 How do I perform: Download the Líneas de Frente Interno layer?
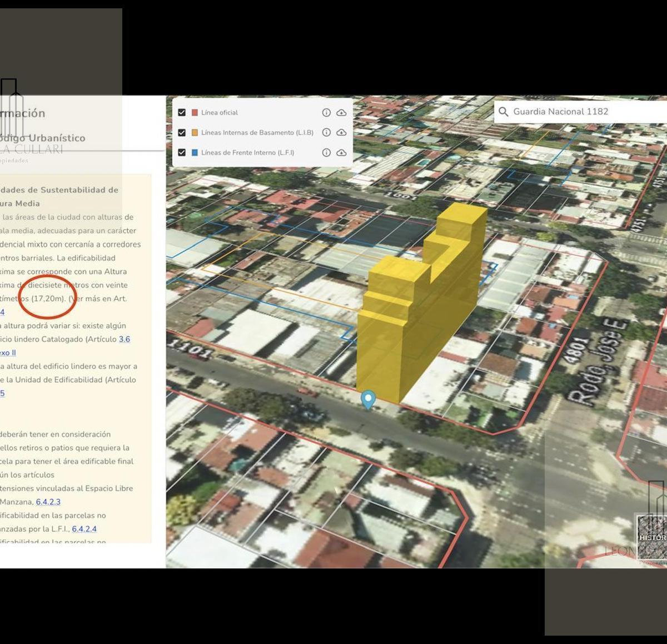(x=341, y=152)
